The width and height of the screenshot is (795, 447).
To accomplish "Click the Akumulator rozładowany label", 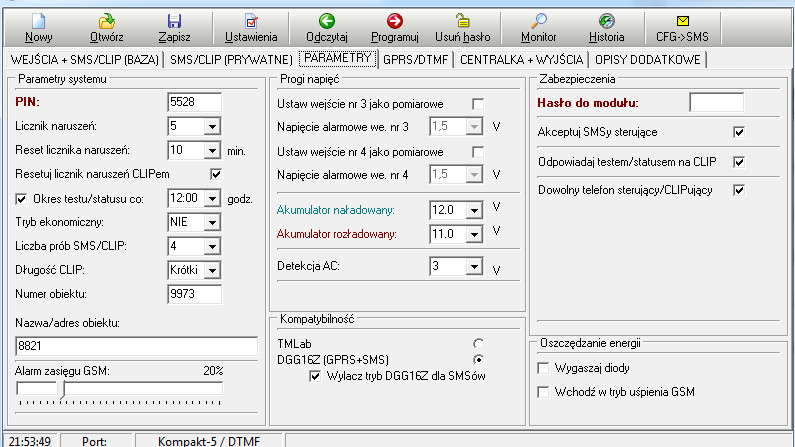I will pos(337,235).
